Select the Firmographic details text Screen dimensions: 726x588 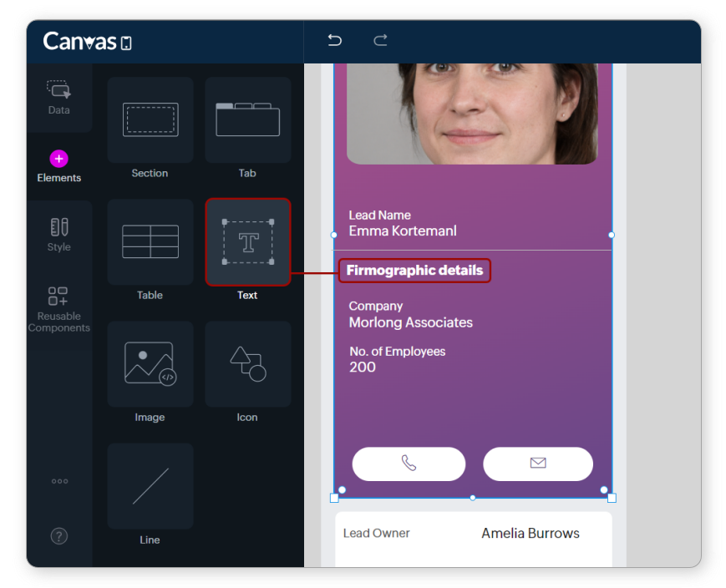pos(414,271)
